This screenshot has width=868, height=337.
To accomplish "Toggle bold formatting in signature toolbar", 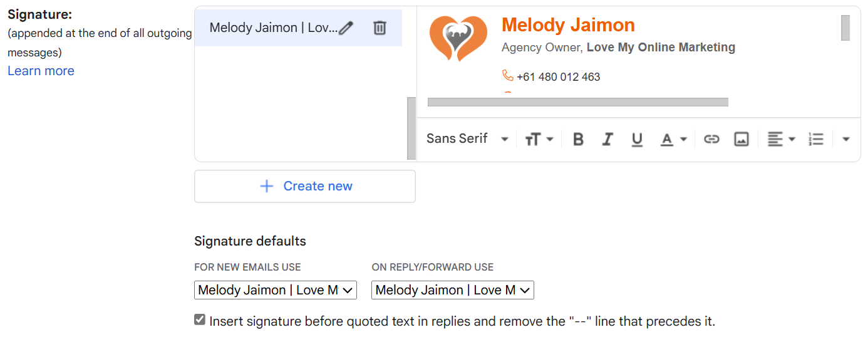I will tap(578, 139).
